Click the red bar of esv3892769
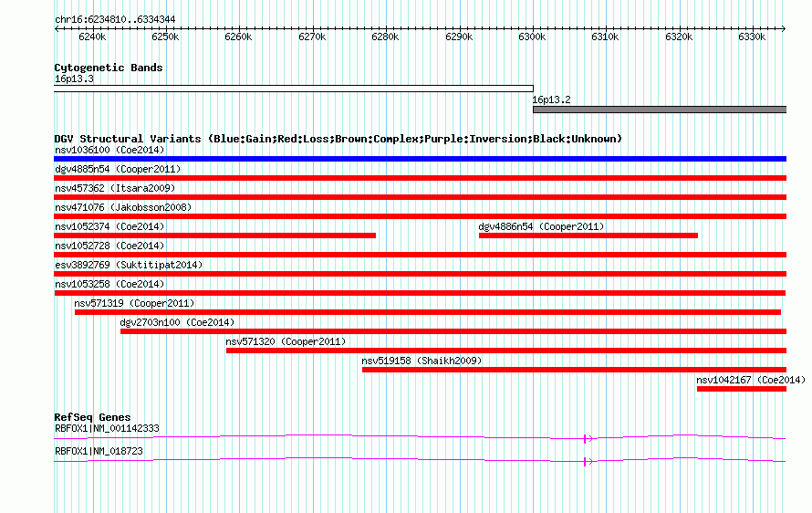812x513 pixels. coord(420,274)
